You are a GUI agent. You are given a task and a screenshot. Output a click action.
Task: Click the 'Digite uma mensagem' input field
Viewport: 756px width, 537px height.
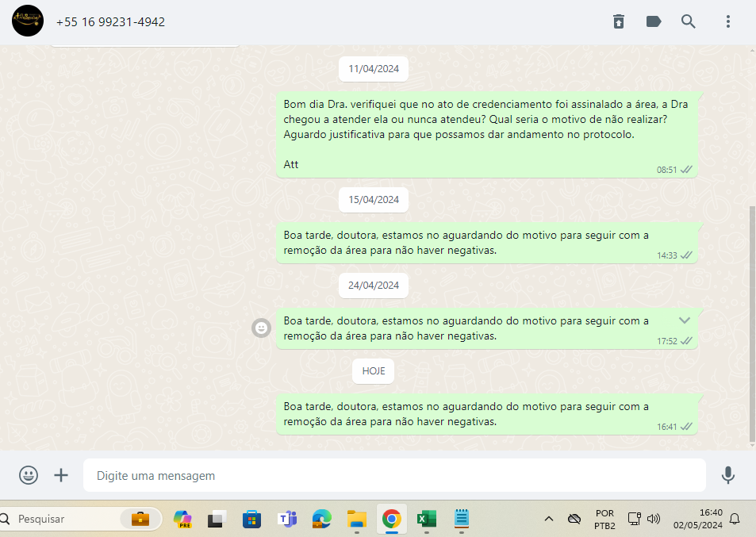[x=394, y=476]
